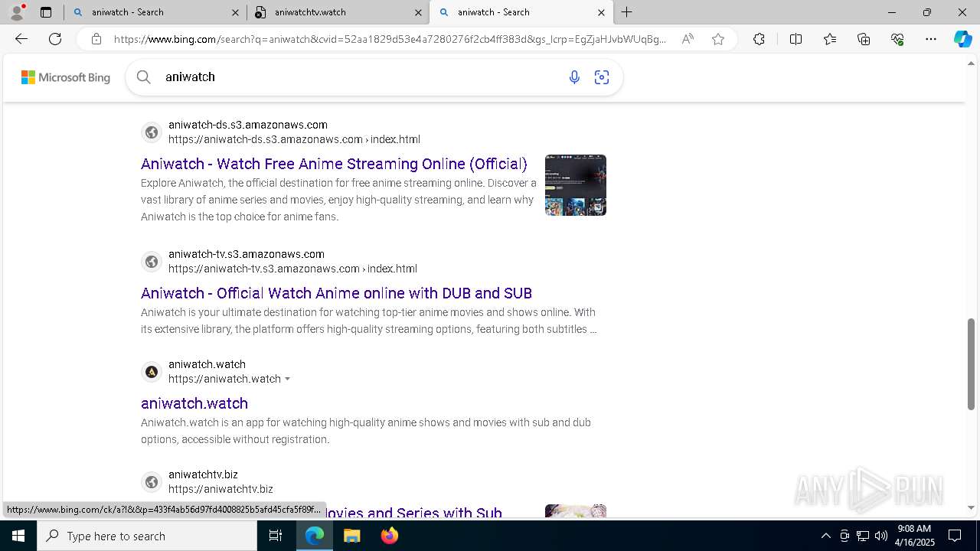Refresh the page with reload icon
Image resolution: width=980 pixels, height=551 pixels.
pos(55,39)
